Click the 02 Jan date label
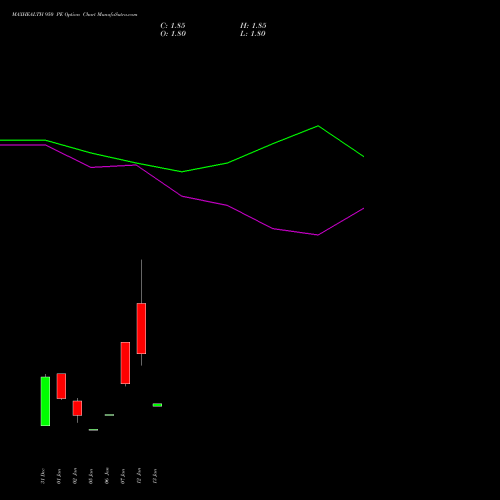Image resolution: width=500 pixels, height=500 pixels. (75, 476)
